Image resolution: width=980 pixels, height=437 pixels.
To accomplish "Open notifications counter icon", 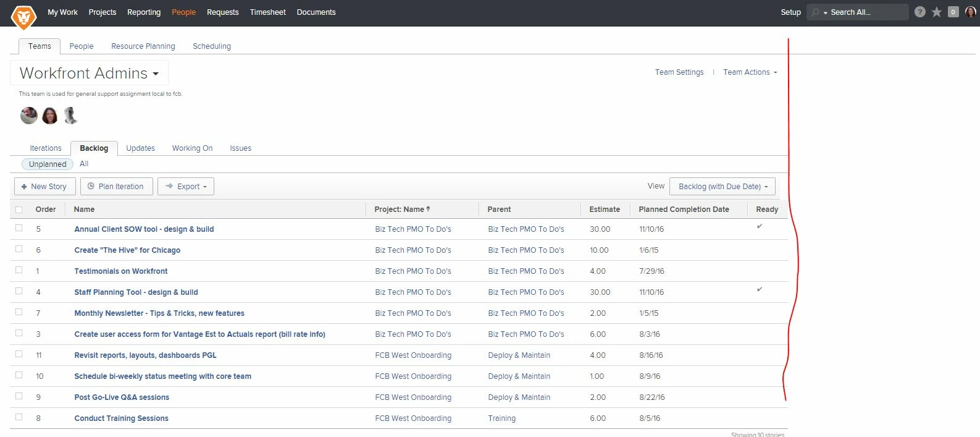I will [953, 12].
